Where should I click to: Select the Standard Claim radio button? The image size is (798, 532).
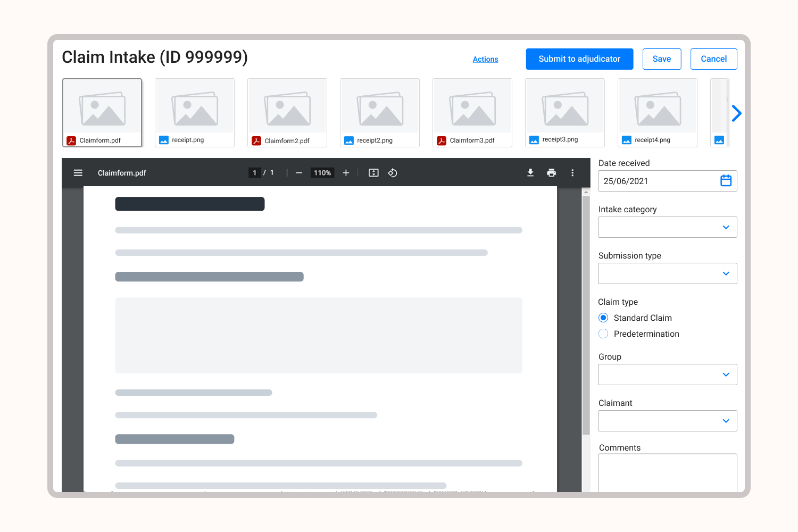[603, 318]
